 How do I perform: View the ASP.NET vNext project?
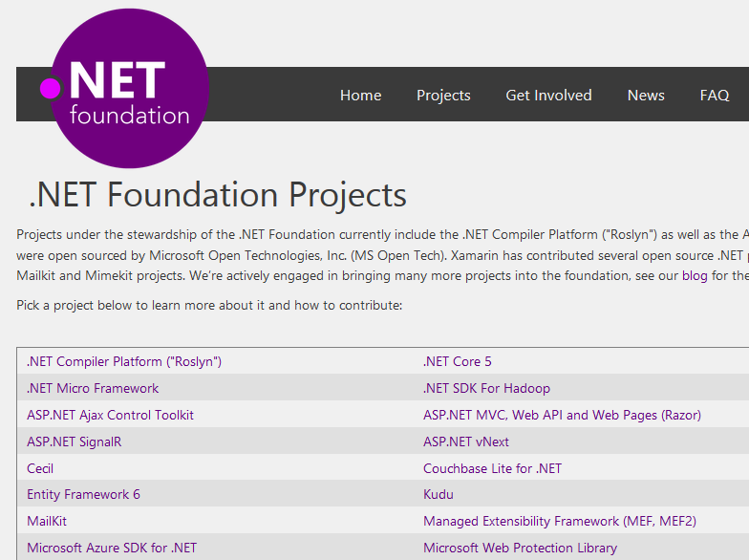[x=466, y=442]
